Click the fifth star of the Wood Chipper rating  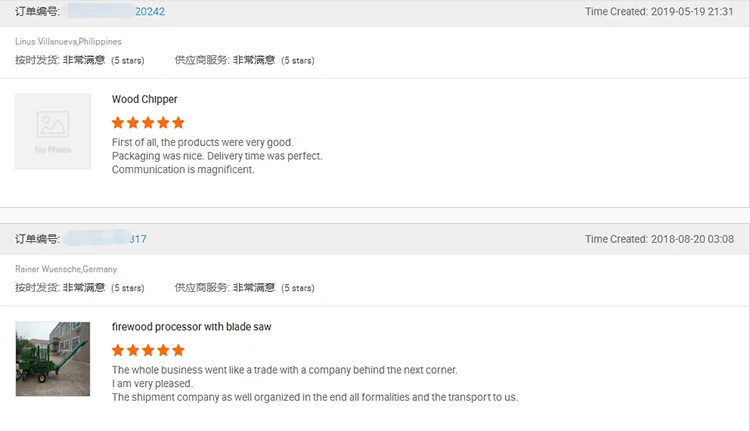click(x=178, y=123)
